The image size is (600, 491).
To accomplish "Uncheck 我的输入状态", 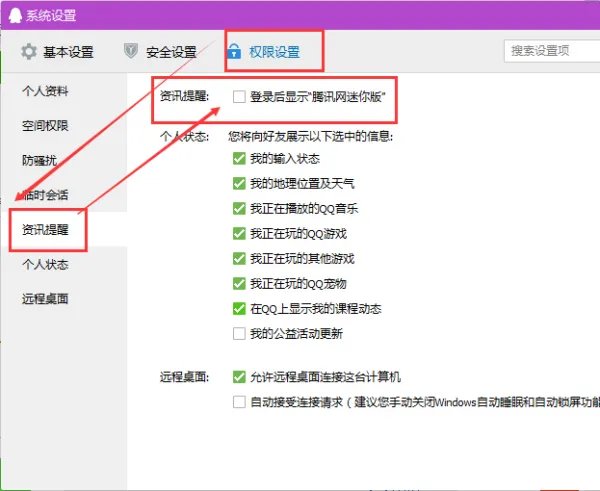I will tap(239, 158).
